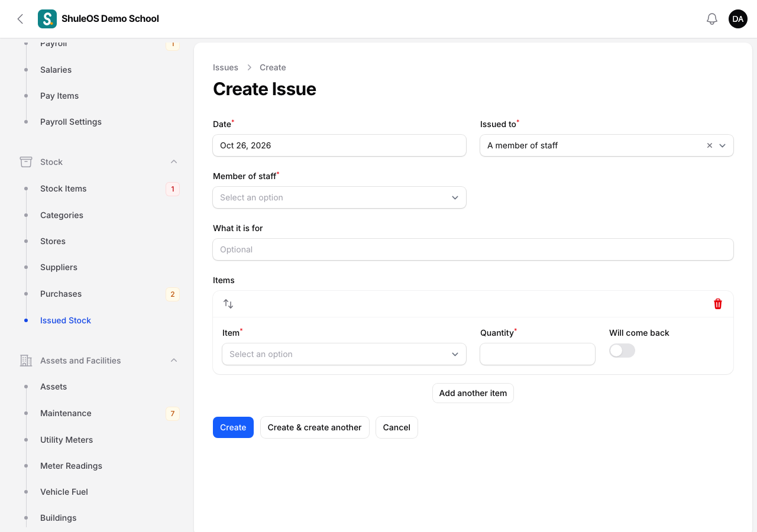Open the DA user avatar menu
Screen dimensions: 757x532
(738, 19)
